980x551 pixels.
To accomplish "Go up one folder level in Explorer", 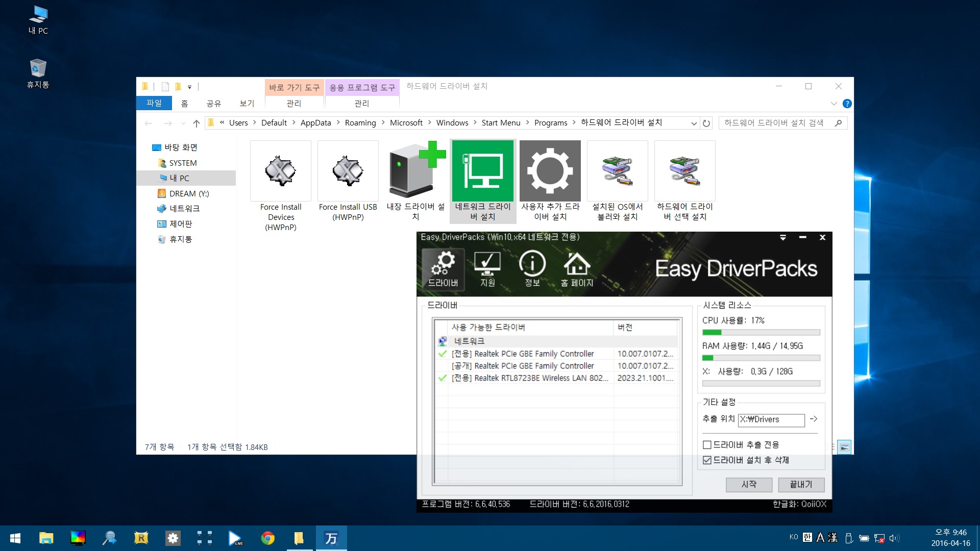I will point(197,123).
